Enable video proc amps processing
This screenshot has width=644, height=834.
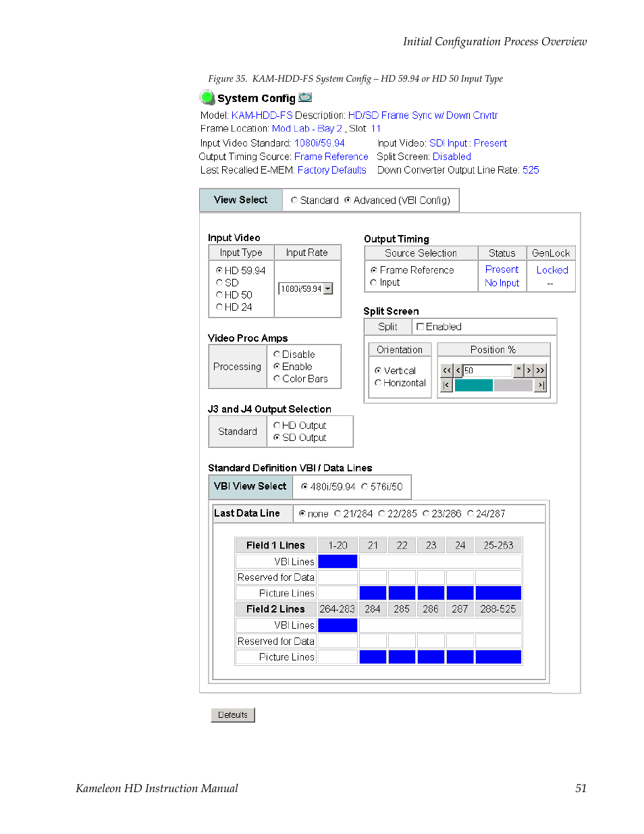(277, 366)
